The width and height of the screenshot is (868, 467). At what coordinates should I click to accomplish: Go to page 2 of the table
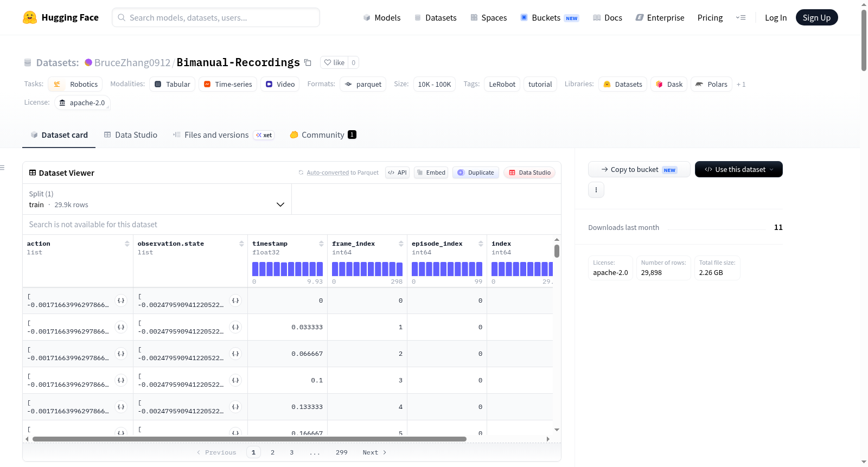pos(272,452)
